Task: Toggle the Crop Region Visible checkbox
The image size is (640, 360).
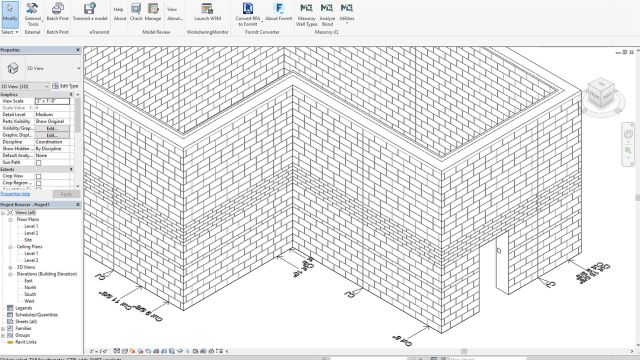Action: [x=38, y=183]
